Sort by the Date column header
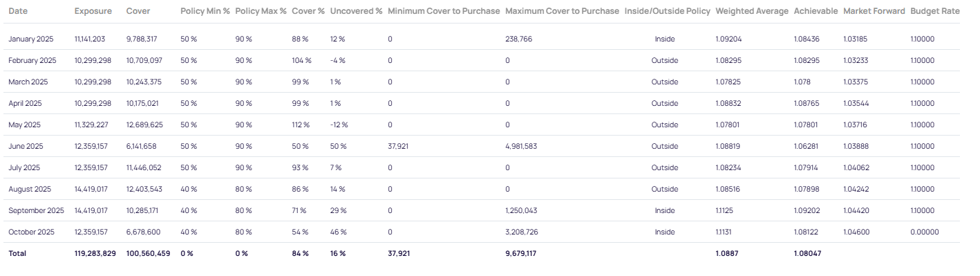 [x=18, y=12]
